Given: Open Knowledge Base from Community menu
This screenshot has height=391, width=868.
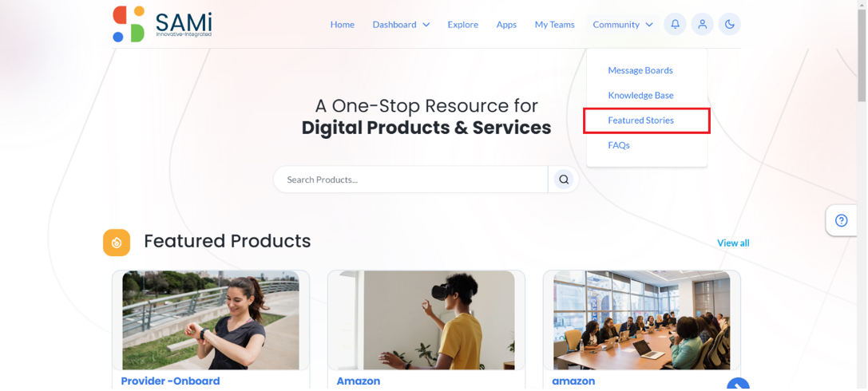Looking at the screenshot, I should 640,95.
